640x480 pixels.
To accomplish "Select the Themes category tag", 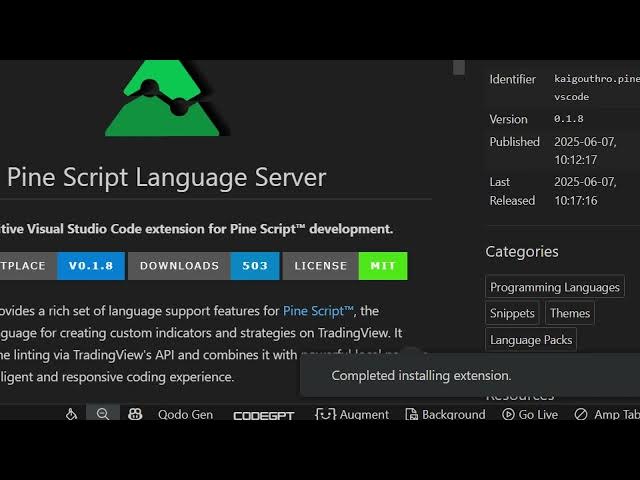I will point(570,313).
